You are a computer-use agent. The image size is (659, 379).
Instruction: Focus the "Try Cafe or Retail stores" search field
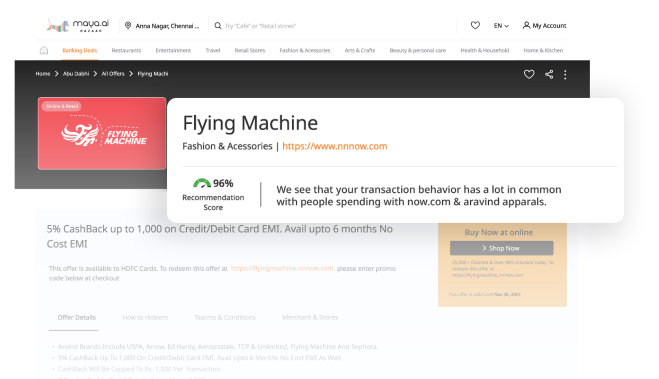[260, 26]
